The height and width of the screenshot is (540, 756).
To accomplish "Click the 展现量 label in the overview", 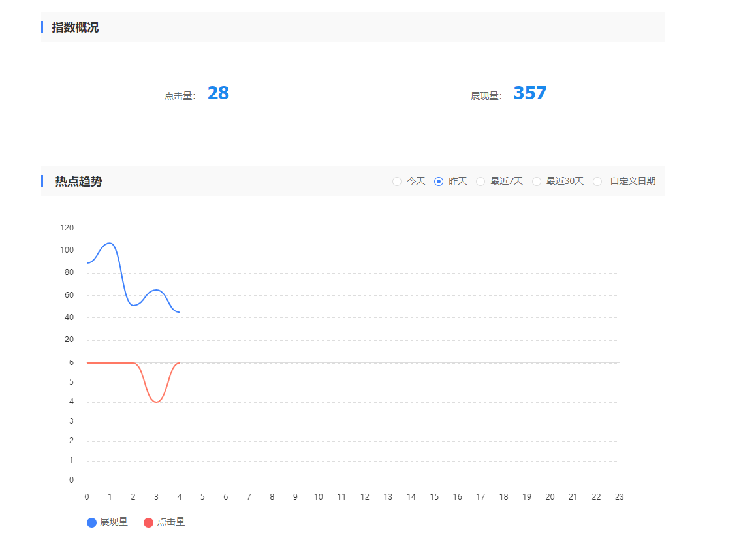I will pyautogui.click(x=486, y=96).
